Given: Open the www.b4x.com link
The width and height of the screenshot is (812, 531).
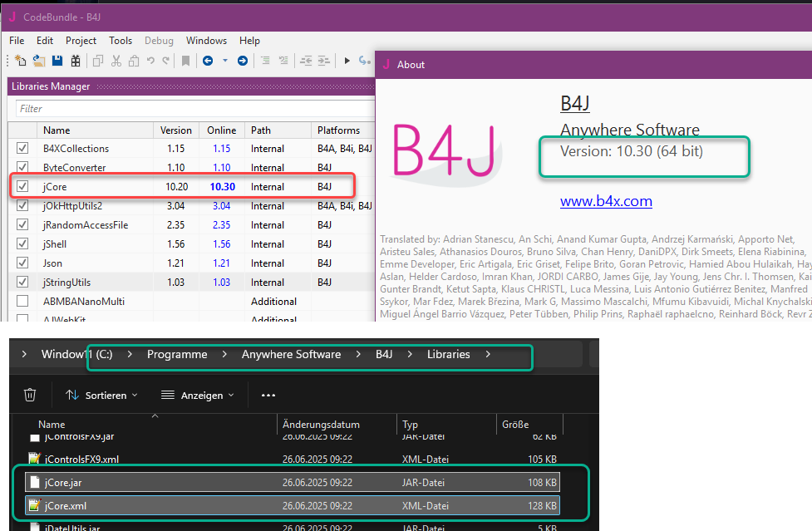Looking at the screenshot, I should 606,201.
